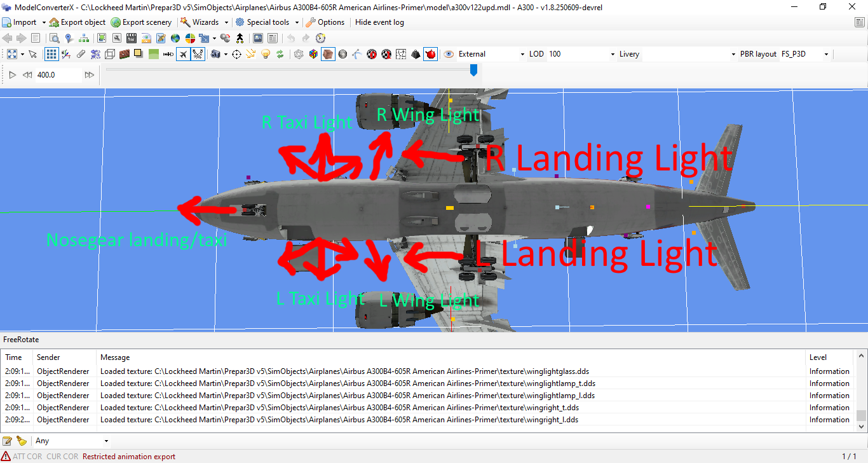Click the animation timeline slider handle
This screenshot has width=868, height=463.
[x=473, y=71]
